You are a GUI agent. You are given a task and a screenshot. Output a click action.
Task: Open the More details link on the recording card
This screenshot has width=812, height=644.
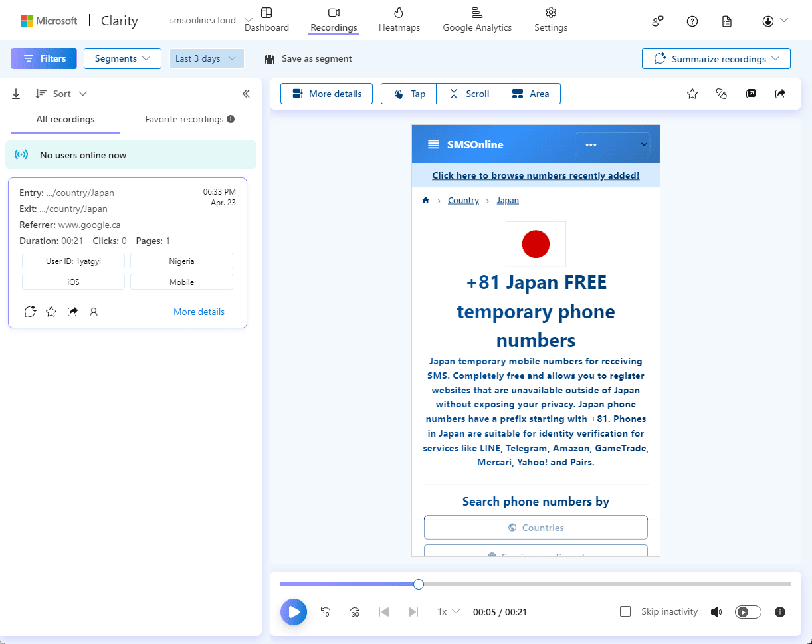(x=199, y=312)
